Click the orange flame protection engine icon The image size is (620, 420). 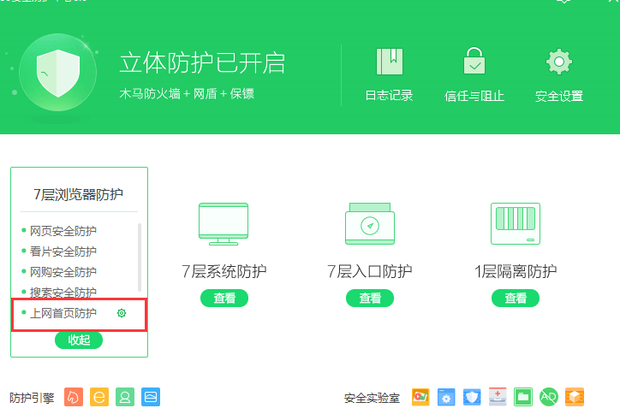pyautogui.click(x=74, y=397)
